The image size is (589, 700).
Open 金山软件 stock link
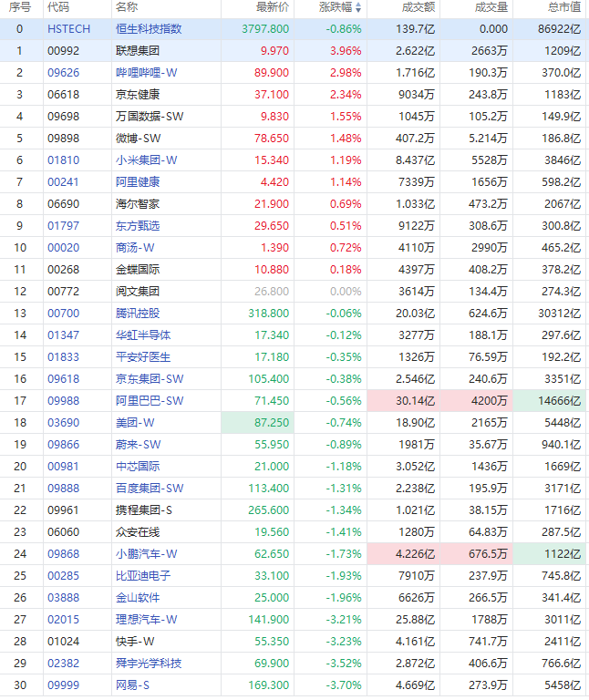coord(138,598)
